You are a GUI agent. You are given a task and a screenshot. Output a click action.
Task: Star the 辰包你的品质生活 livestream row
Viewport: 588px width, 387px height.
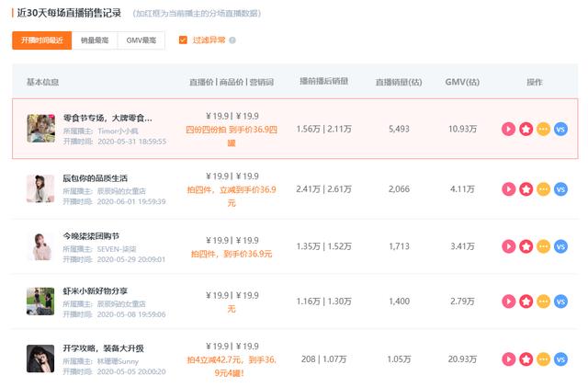tap(526, 189)
